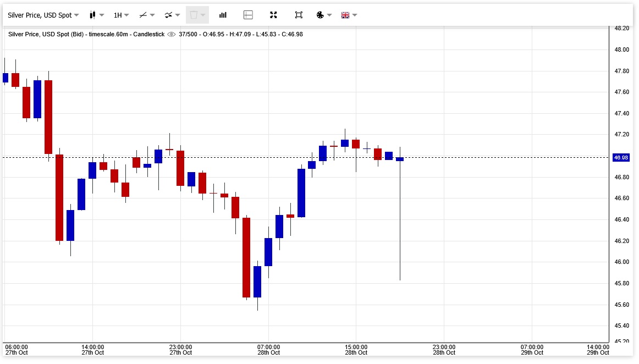Open the 1H timeframe dropdown

121,15
